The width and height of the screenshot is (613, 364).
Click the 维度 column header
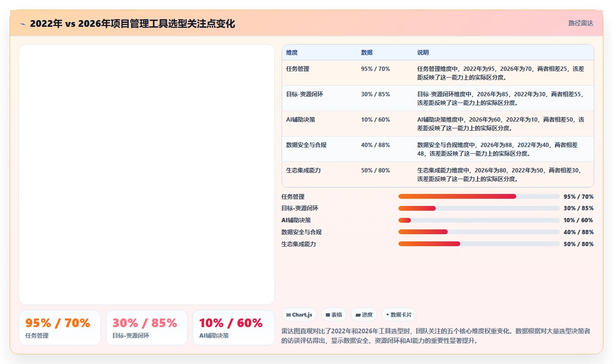pos(292,53)
